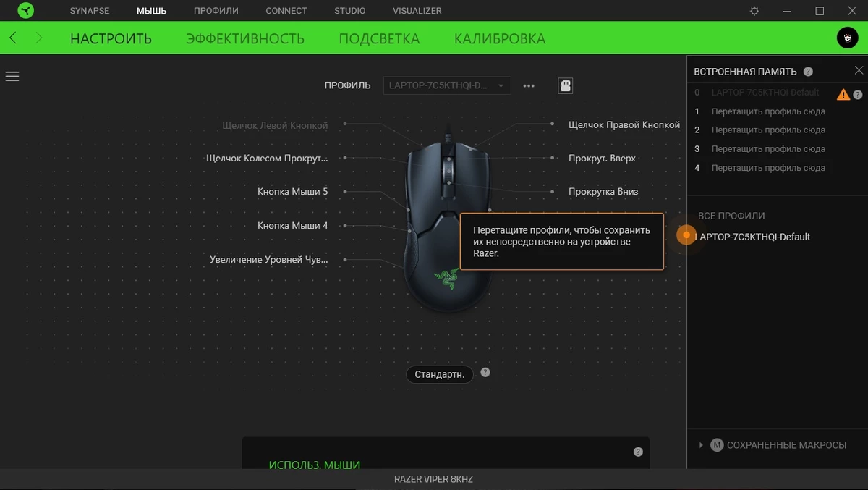868x490 pixels.
Task: Expand СОХРАНЕННЫЕ МАКРОСЫ section
Action: click(x=701, y=445)
